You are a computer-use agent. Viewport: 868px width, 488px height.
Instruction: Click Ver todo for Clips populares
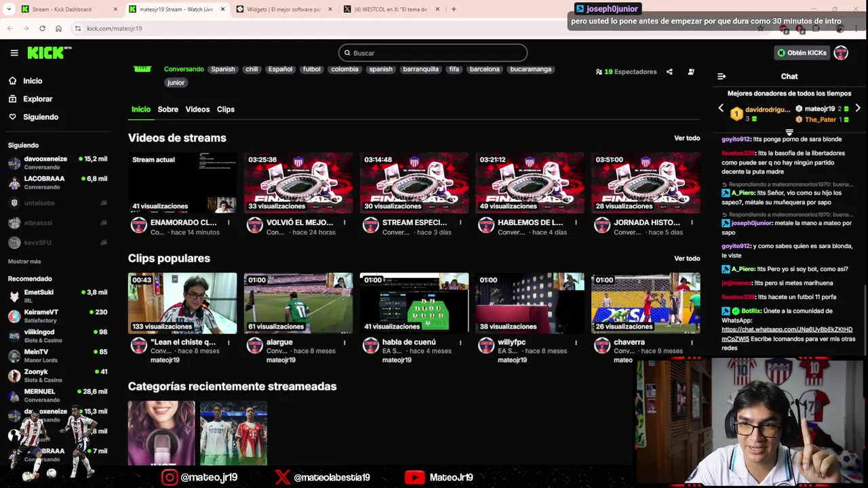click(x=687, y=258)
